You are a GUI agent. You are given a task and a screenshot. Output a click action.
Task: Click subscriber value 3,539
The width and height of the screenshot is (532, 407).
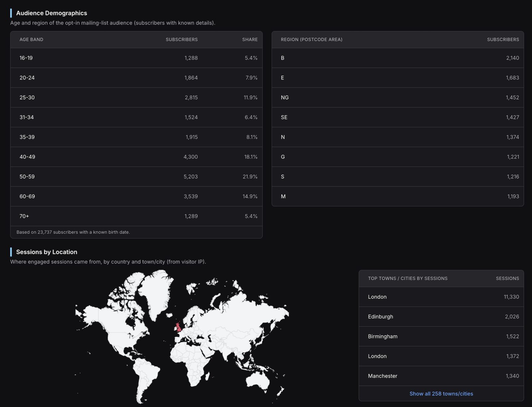click(x=191, y=196)
